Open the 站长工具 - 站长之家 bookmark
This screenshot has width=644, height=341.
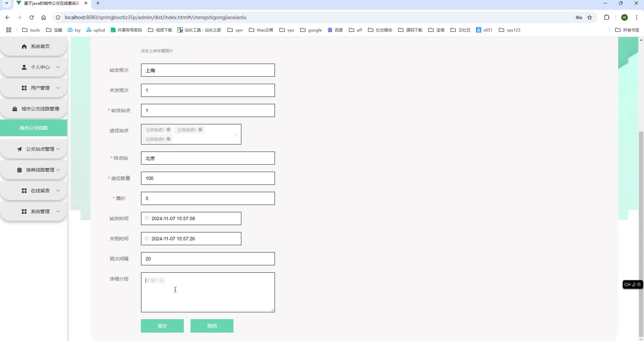199,30
